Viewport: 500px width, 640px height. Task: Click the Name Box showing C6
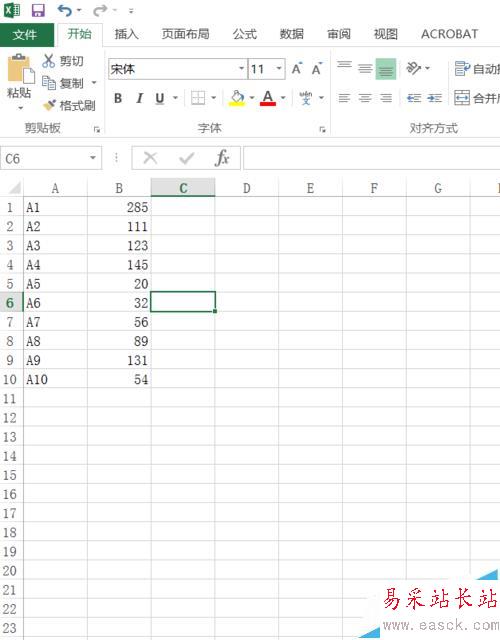tap(44, 158)
